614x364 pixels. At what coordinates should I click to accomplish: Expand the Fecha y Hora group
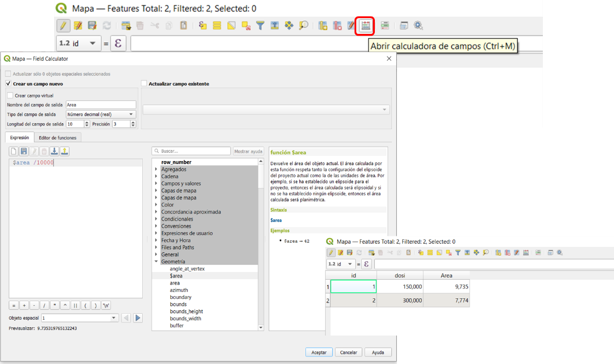(156, 240)
